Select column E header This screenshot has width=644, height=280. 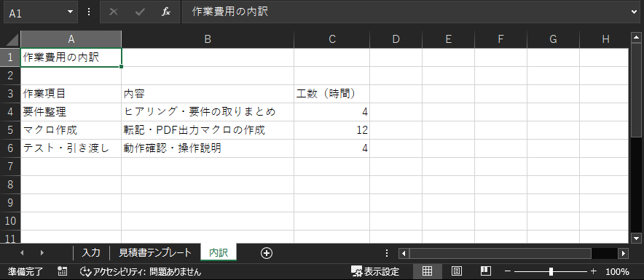pyautogui.click(x=449, y=39)
